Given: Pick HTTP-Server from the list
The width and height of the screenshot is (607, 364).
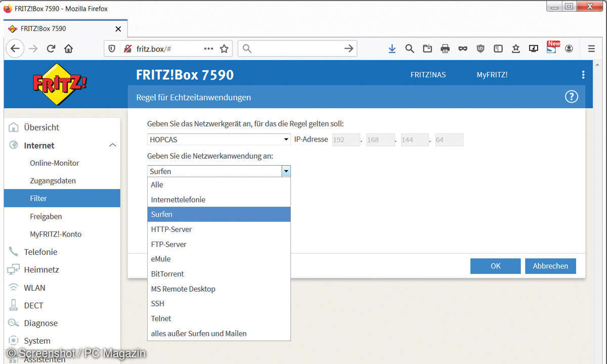Looking at the screenshot, I should (219, 229).
